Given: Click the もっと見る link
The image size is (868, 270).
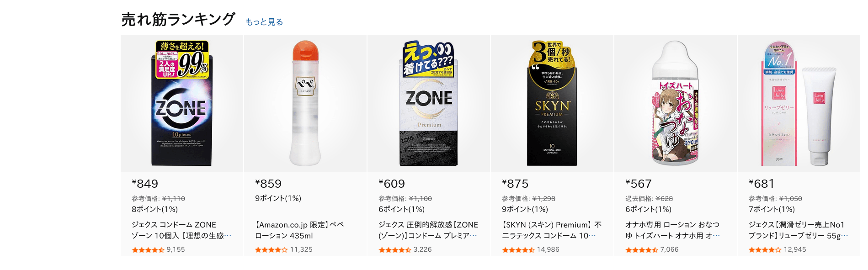Looking at the screenshot, I should pyautogui.click(x=264, y=22).
